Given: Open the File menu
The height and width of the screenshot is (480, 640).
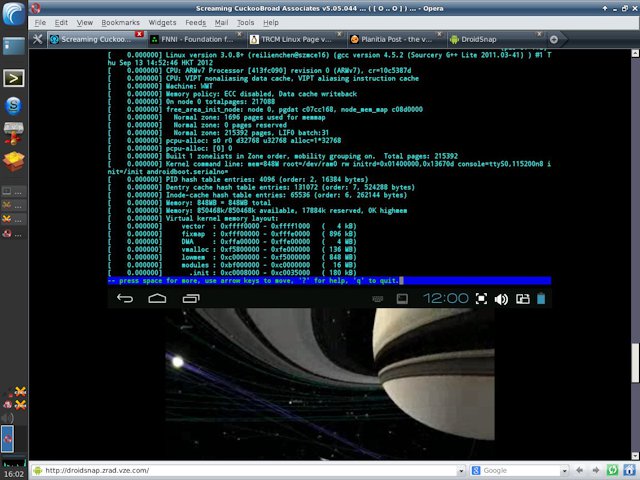Looking at the screenshot, I should click(x=40, y=23).
